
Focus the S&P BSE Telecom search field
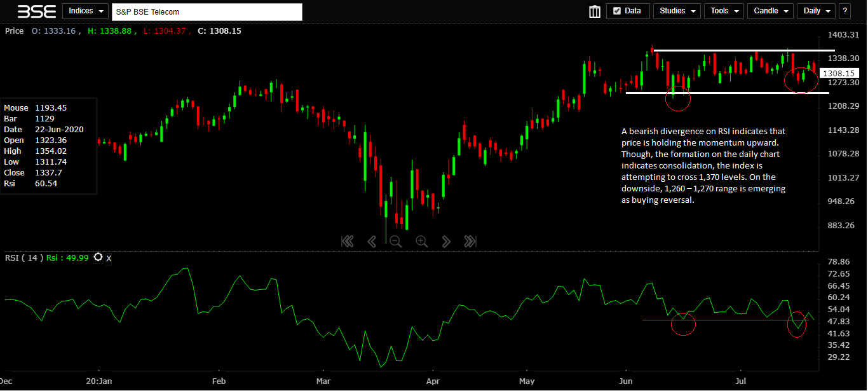pos(207,12)
